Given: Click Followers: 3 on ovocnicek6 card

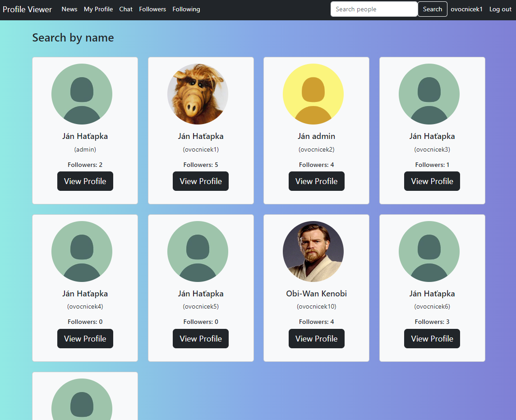Looking at the screenshot, I should coord(432,322).
